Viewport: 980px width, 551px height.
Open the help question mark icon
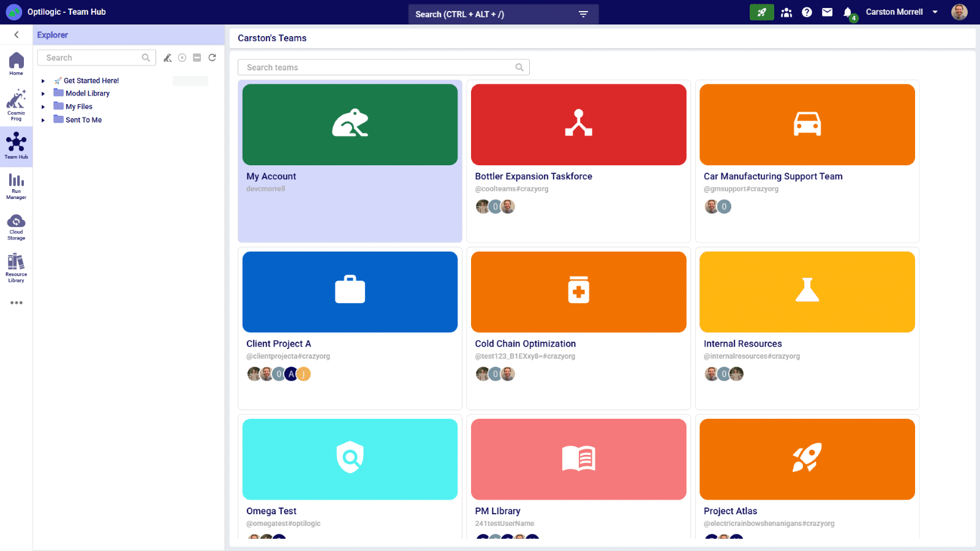[x=807, y=12]
